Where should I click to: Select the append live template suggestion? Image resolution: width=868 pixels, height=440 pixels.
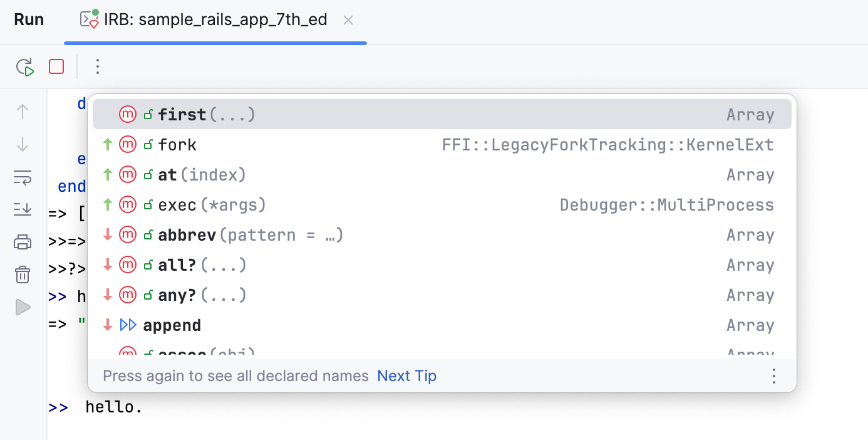click(x=172, y=325)
